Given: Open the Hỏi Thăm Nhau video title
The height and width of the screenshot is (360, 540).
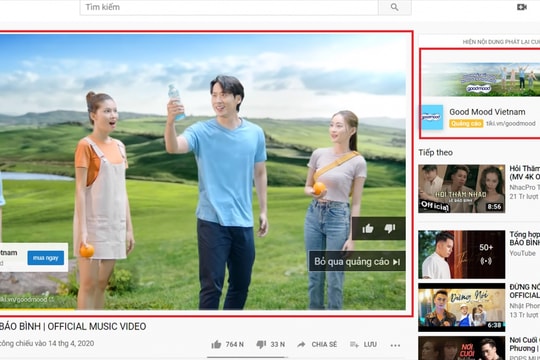Looking at the screenshot, I should click(525, 173).
